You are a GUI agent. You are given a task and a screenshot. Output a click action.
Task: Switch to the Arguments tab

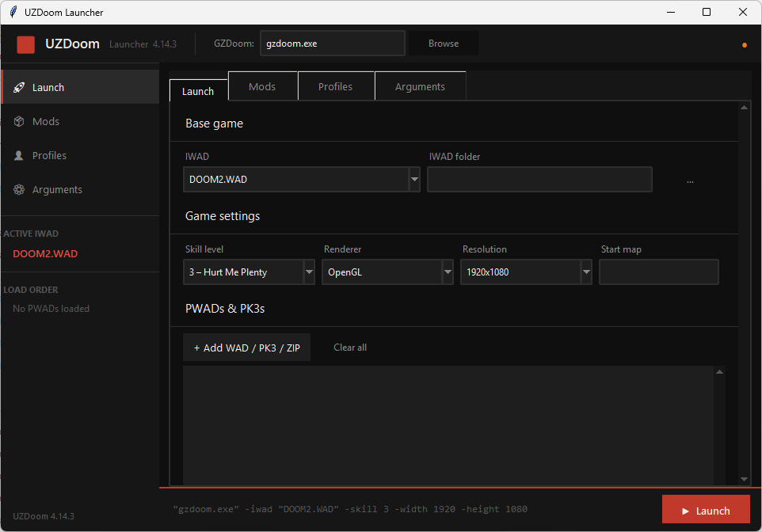(421, 86)
